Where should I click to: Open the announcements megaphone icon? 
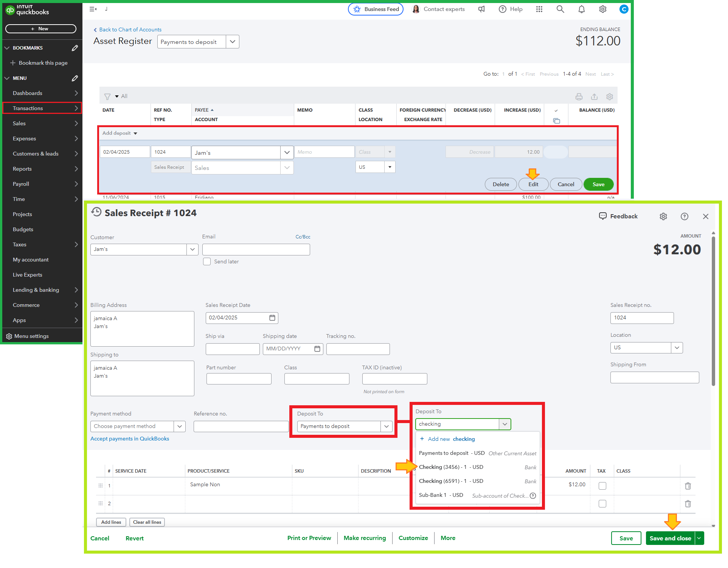pyautogui.click(x=481, y=9)
